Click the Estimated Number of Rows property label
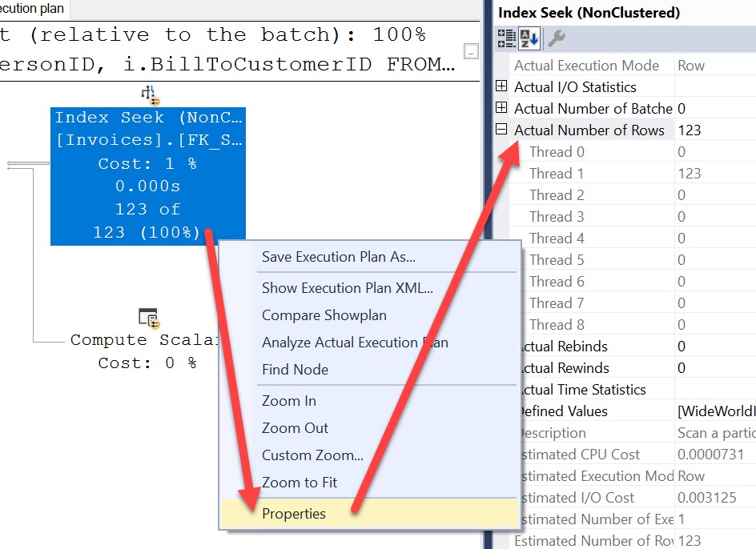Viewport: 756px width, 549px height. click(594, 540)
